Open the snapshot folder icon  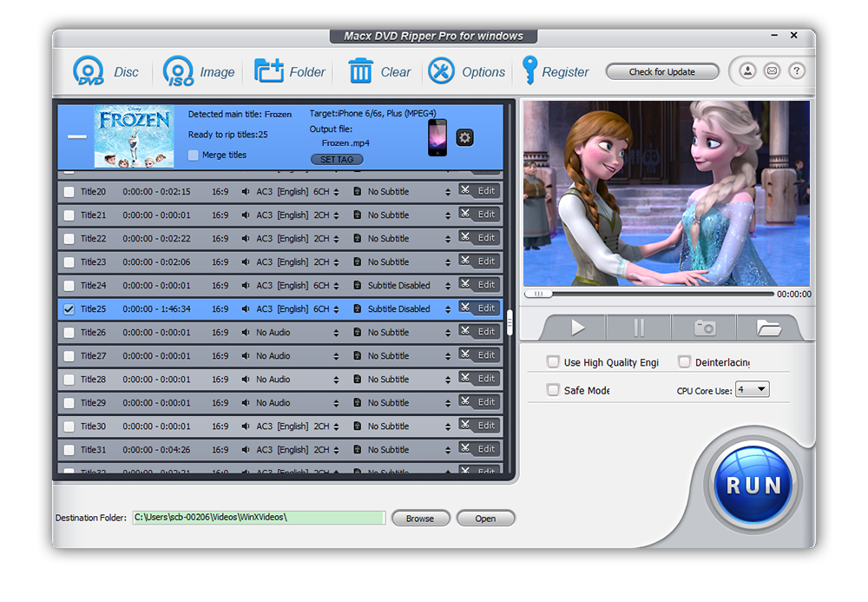click(768, 327)
